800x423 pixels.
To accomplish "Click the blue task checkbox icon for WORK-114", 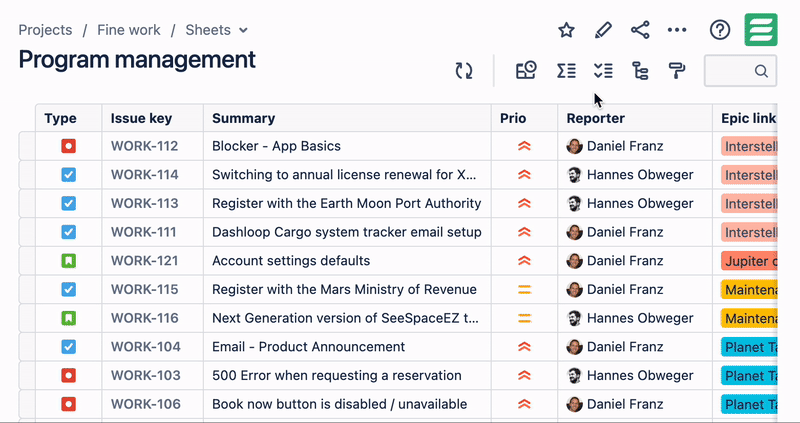I will click(68, 175).
